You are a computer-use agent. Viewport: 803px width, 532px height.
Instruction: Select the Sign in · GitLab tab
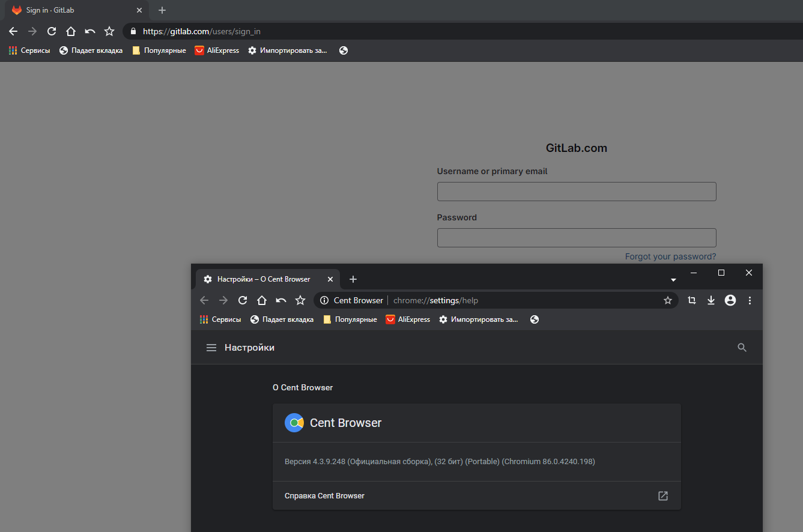[76, 10]
